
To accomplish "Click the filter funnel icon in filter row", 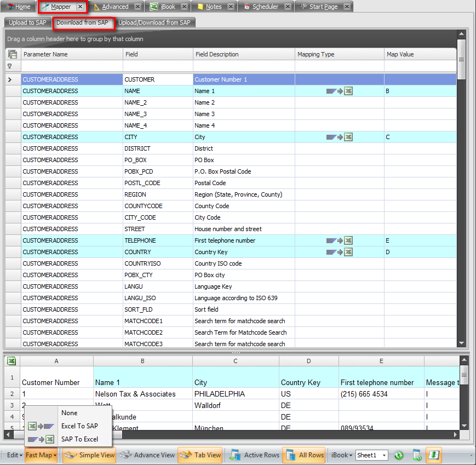I will coord(9,66).
